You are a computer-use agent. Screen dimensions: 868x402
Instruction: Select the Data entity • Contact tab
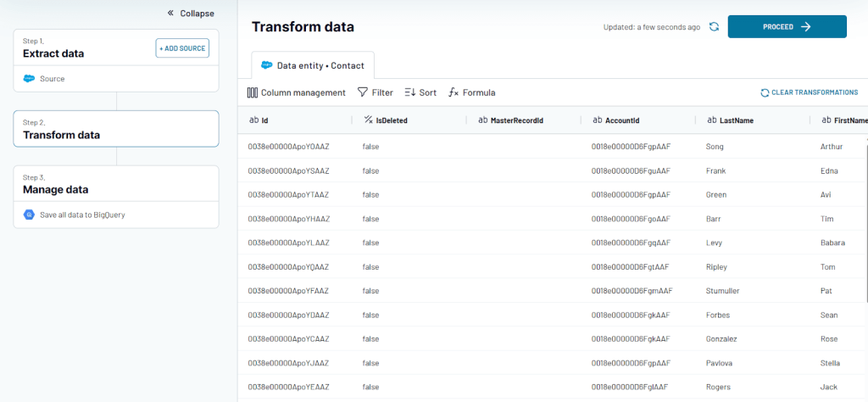click(x=313, y=65)
